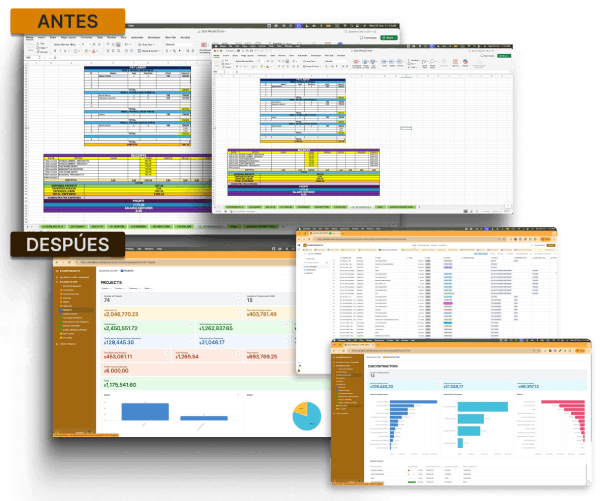Screen dimensions: 600x501
Task: Pick fill color in front Excel ribbon
Action: [262, 66]
